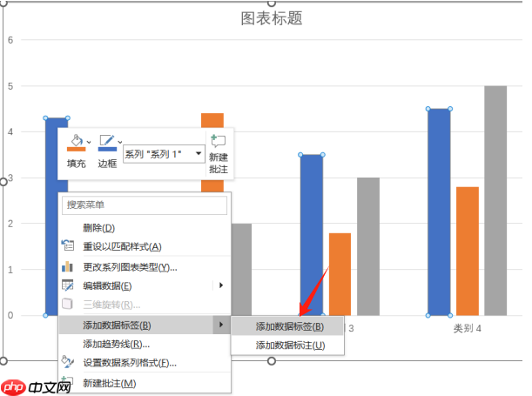Click the reset-to-match-style icon

68,245
